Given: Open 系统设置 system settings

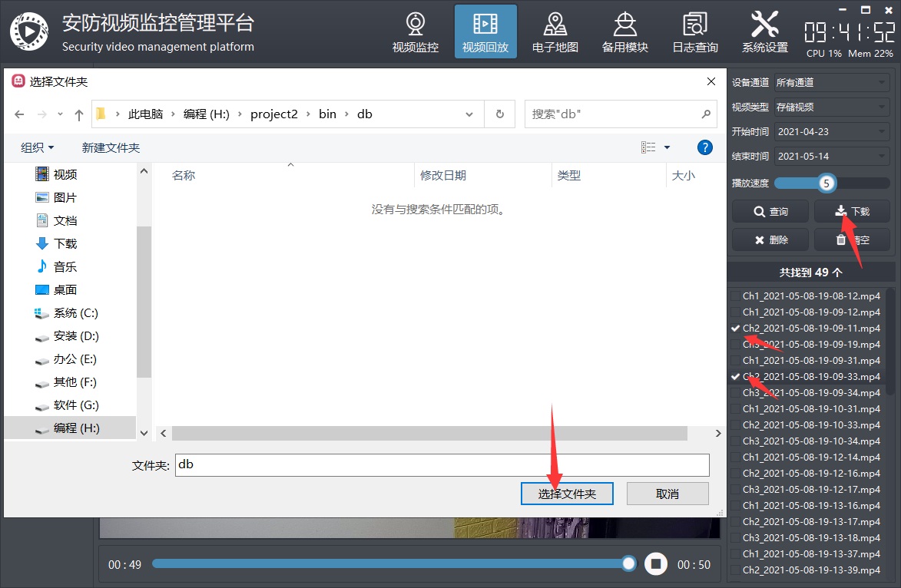Looking at the screenshot, I should click(x=764, y=32).
